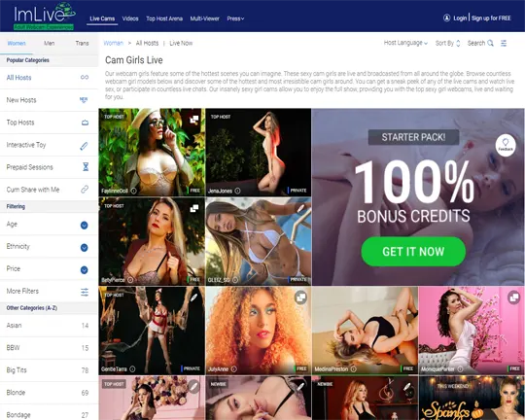Image resolution: width=525 pixels, height=420 pixels.
Task: Click the info icon beside JenaJones name
Action: click(x=237, y=191)
